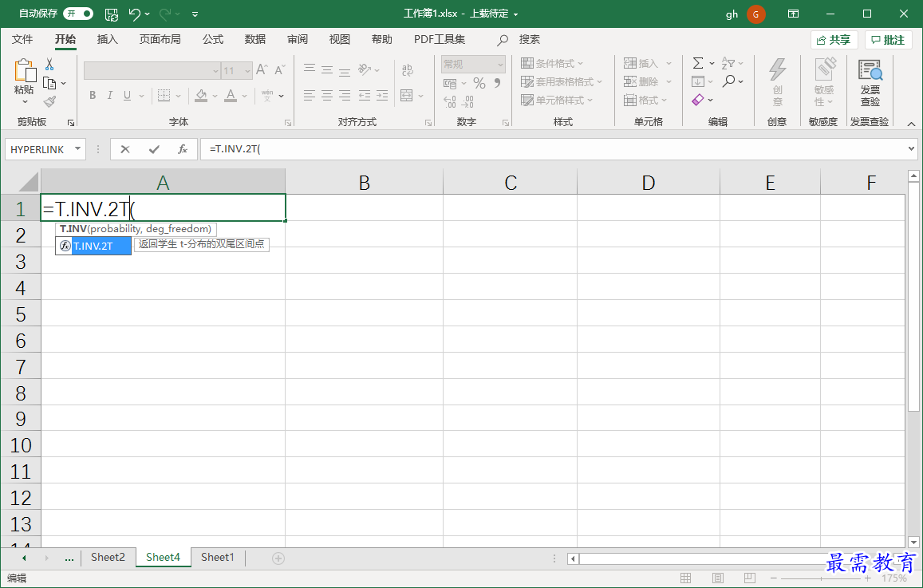Switch to the Sheet2 tab

coord(108,558)
